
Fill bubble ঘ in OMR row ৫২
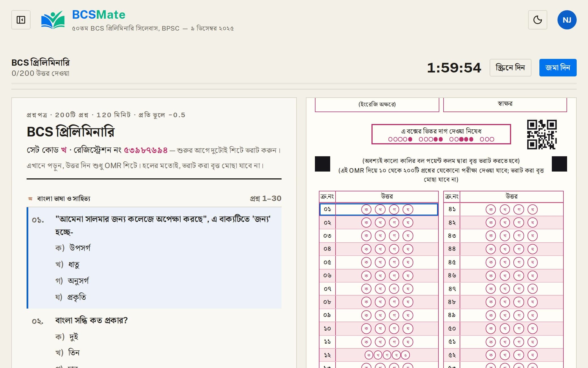pos(532,355)
